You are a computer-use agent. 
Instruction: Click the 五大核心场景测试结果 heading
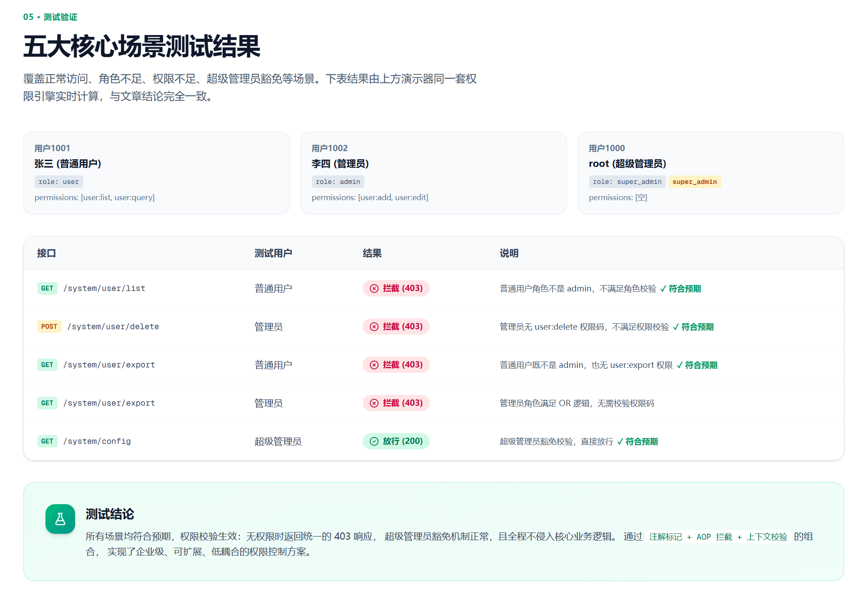(x=142, y=46)
